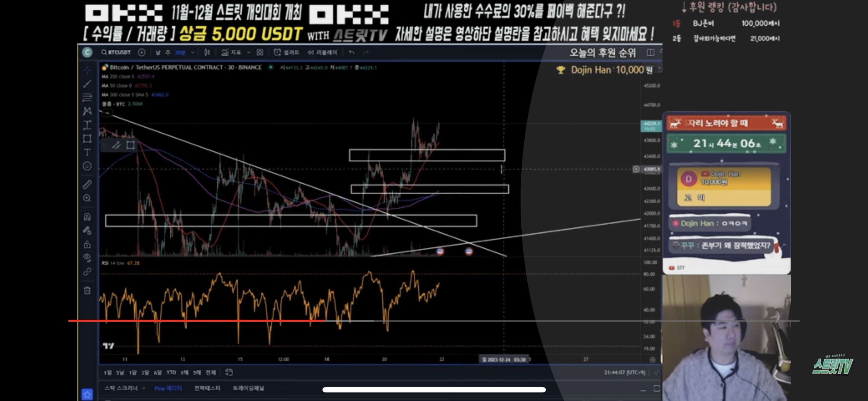Select the pattern drawing tool
The image size is (868, 401).
click(87, 111)
